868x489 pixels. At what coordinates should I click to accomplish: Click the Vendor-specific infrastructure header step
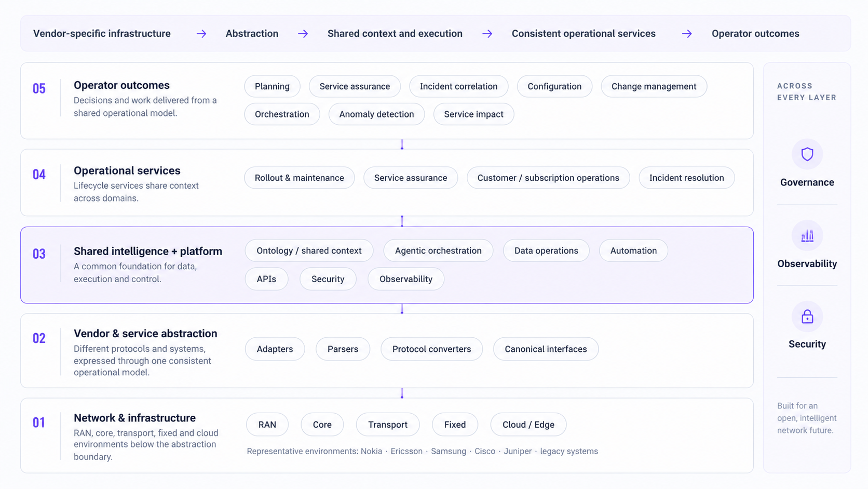(x=102, y=34)
